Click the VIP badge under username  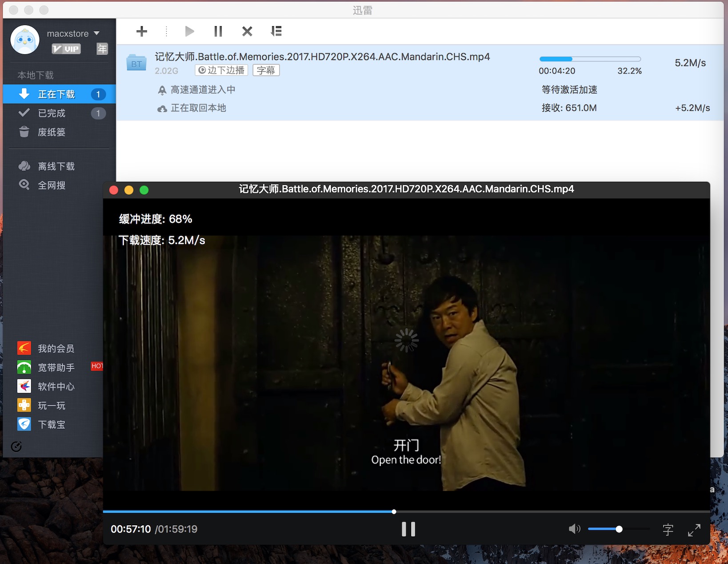pos(66,49)
